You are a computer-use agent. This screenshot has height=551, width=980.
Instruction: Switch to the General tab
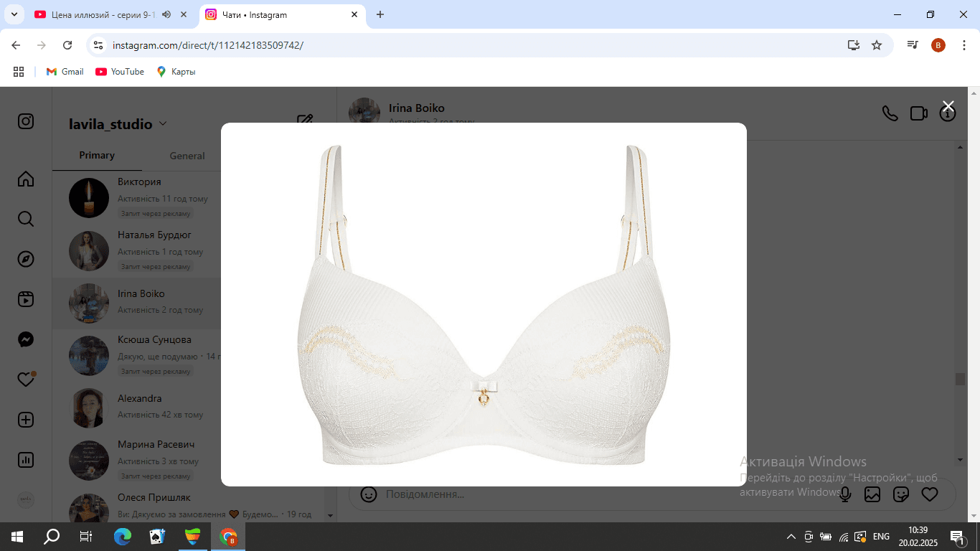(187, 156)
